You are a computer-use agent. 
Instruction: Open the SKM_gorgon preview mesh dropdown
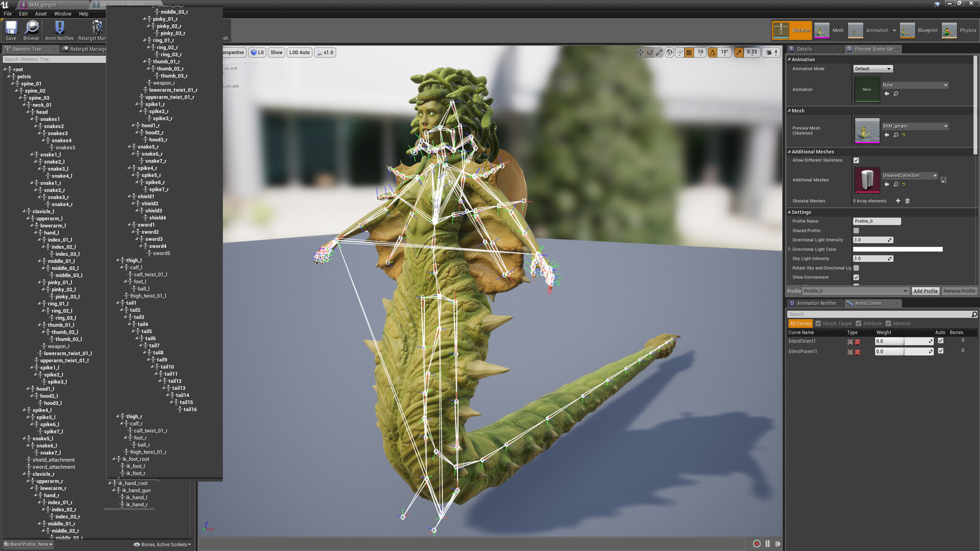pos(915,126)
